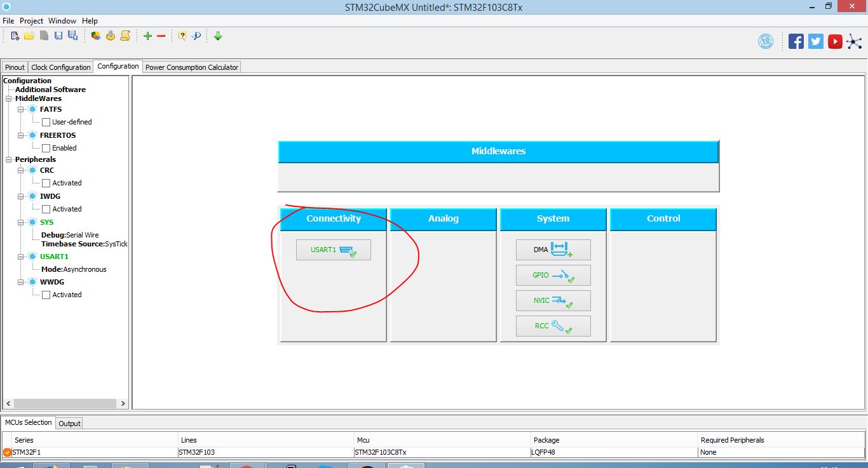Click the New Project toolbar icon
Viewport: 868px width, 468px height.
pos(15,36)
